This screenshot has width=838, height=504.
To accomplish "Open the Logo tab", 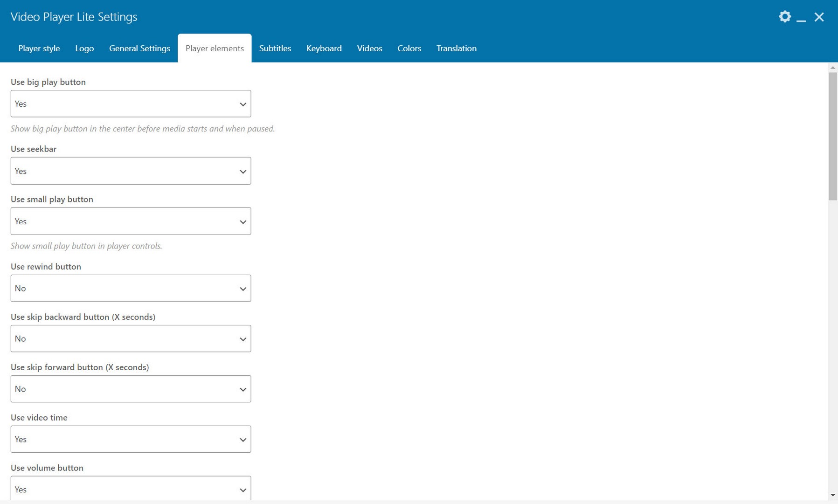I will point(84,48).
